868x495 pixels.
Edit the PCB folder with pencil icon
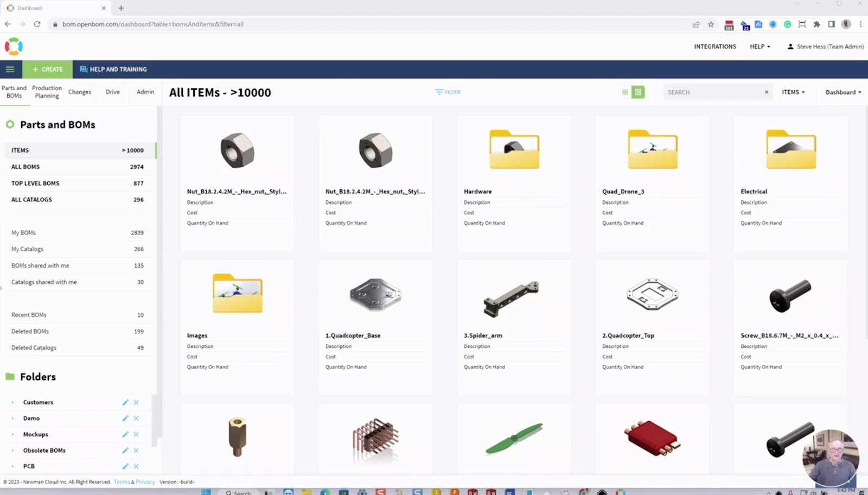click(x=125, y=466)
